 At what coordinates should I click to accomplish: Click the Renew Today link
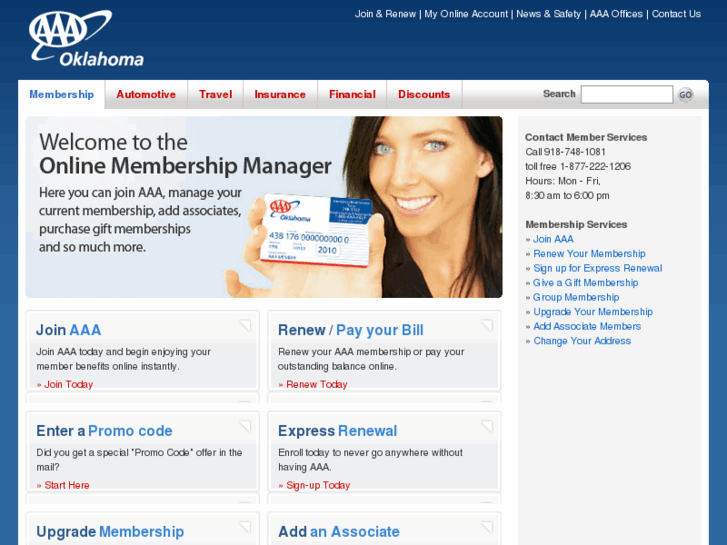pyautogui.click(x=317, y=384)
